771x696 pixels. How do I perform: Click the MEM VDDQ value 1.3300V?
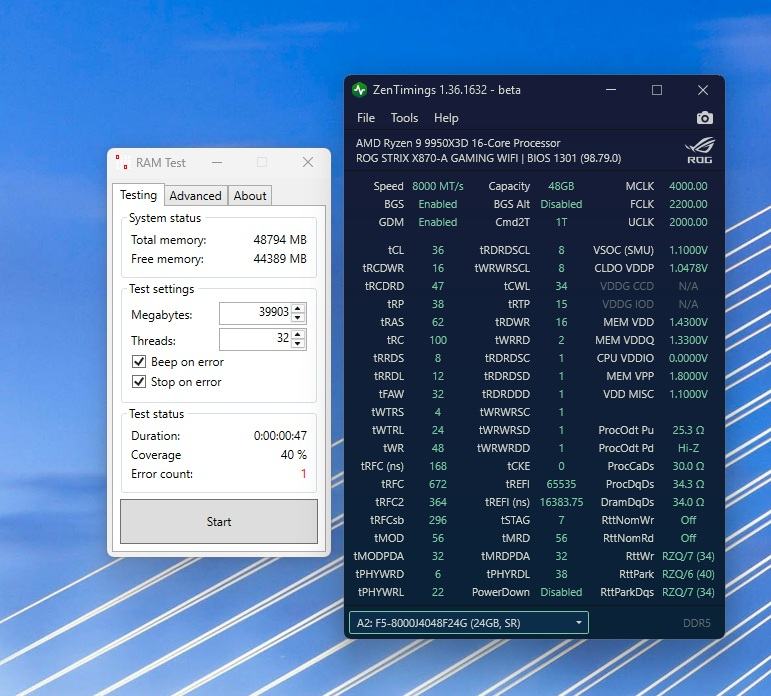tap(688, 340)
